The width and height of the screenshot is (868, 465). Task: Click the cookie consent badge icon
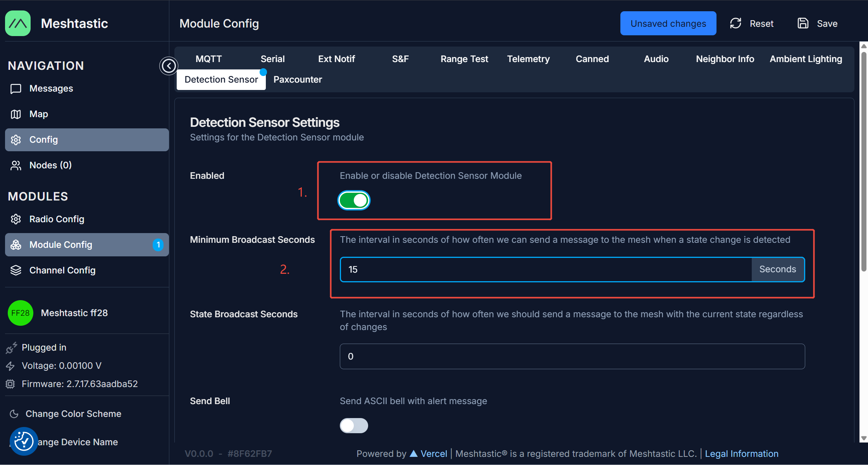(x=24, y=441)
